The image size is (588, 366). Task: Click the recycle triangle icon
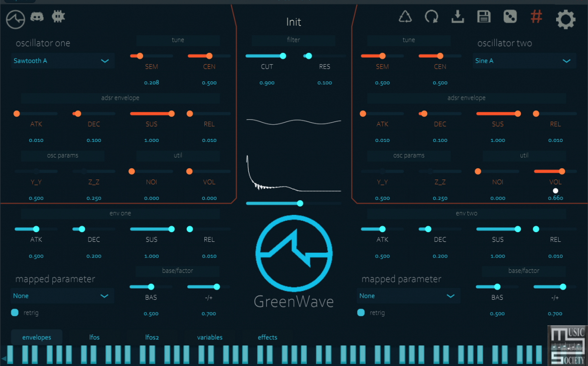pyautogui.click(x=405, y=17)
